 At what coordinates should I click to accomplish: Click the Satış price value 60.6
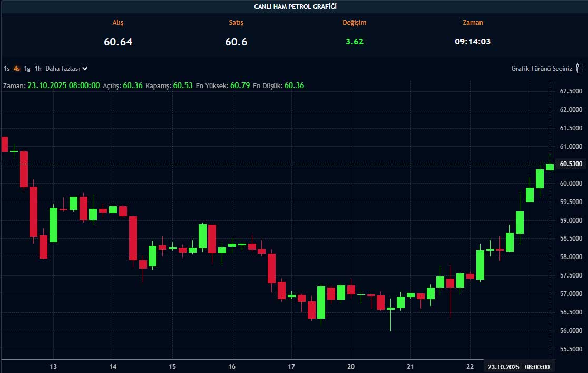click(236, 42)
